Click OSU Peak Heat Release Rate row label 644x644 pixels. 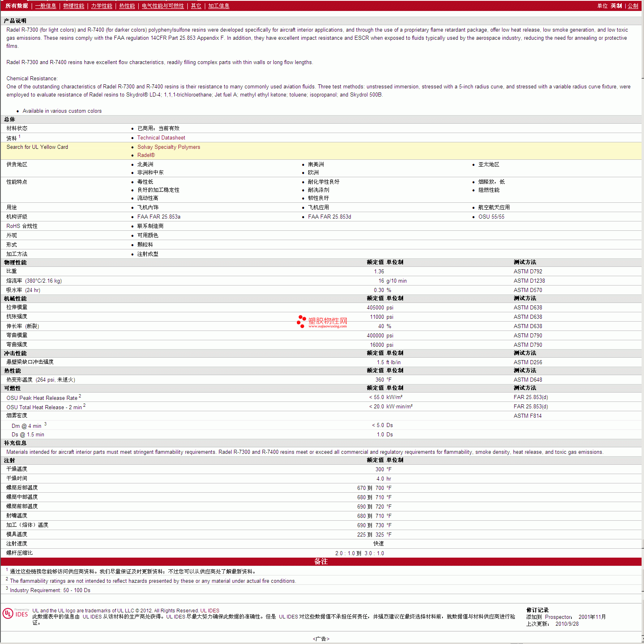click(x=42, y=398)
